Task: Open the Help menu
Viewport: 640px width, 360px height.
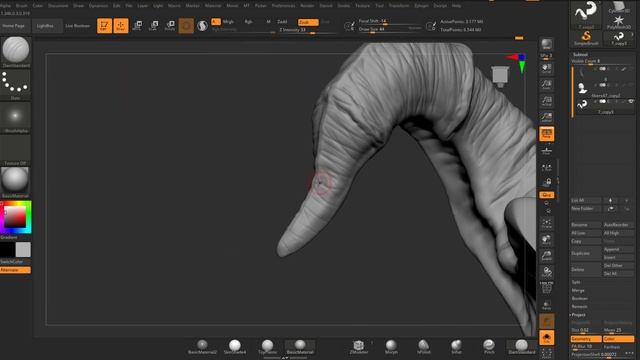Action: (x=456, y=6)
